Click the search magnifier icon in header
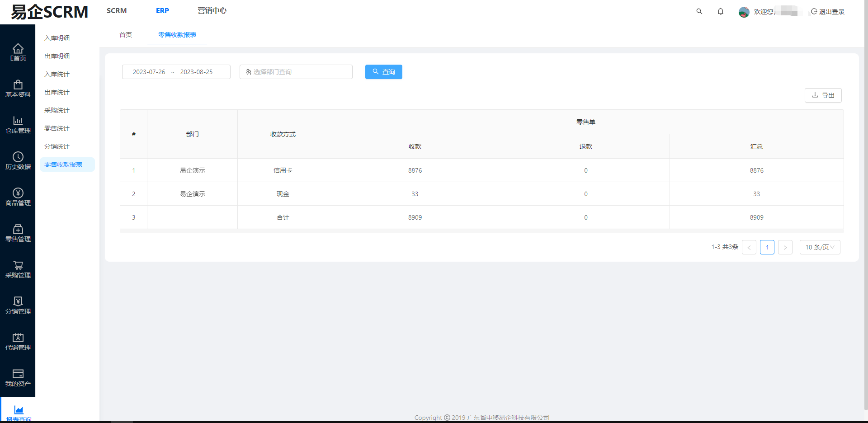The image size is (868, 423). [x=699, y=11]
